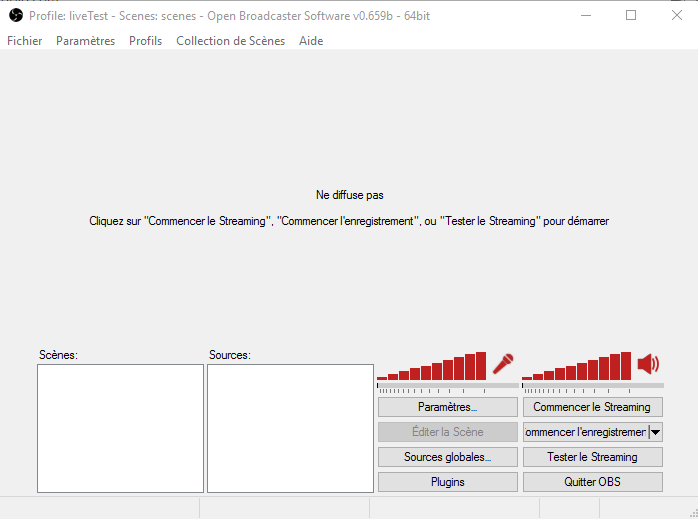Click Commencer le Streaming
The width and height of the screenshot is (698, 519).
(592, 407)
